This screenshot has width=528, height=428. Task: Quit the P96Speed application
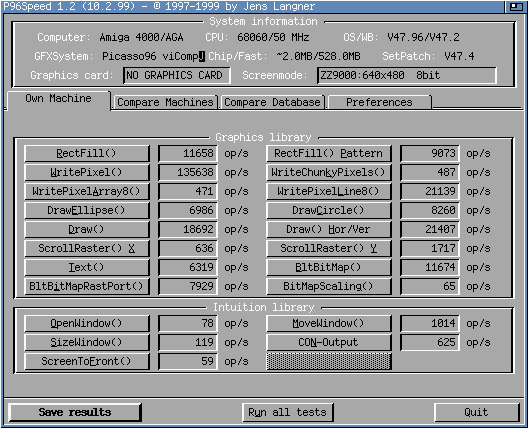coord(476,412)
